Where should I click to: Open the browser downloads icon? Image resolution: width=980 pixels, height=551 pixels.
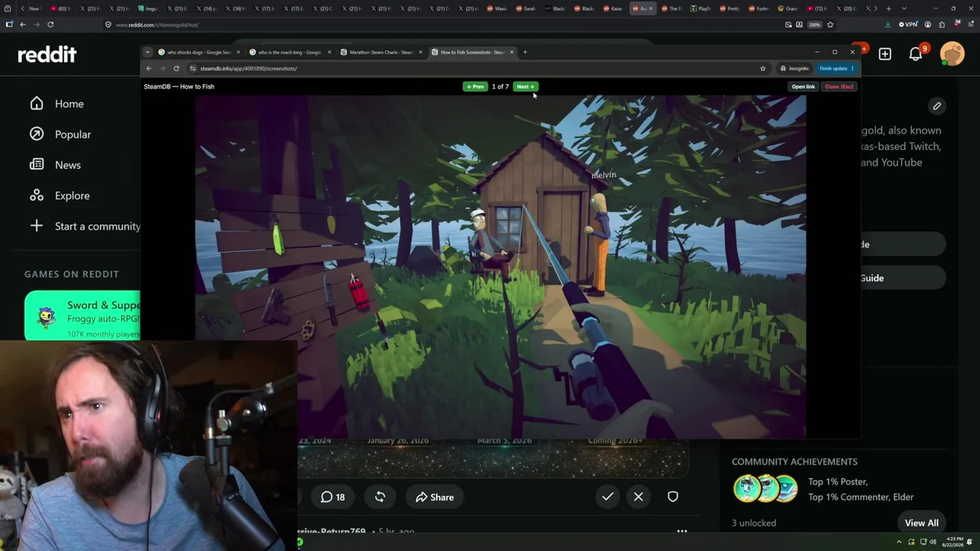[888, 24]
